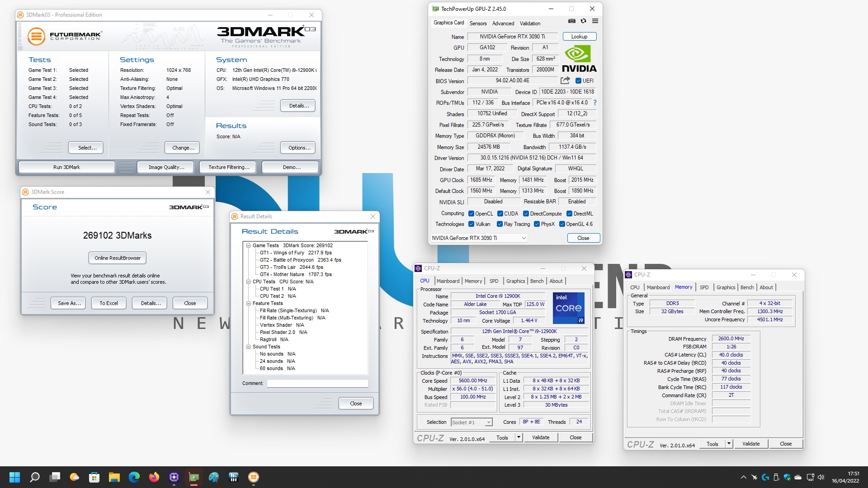Click To Excel button
868x488 pixels.
coord(108,303)
